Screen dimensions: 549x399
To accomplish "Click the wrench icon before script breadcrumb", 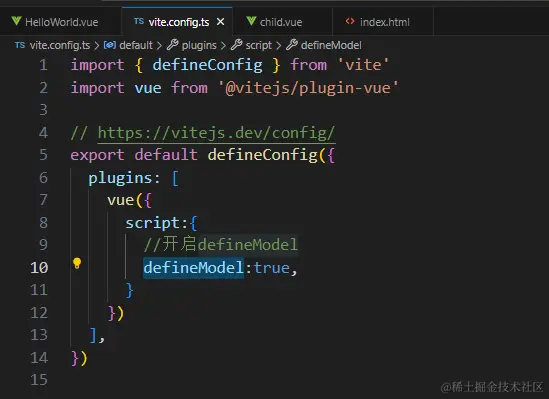I will [236, 45].
